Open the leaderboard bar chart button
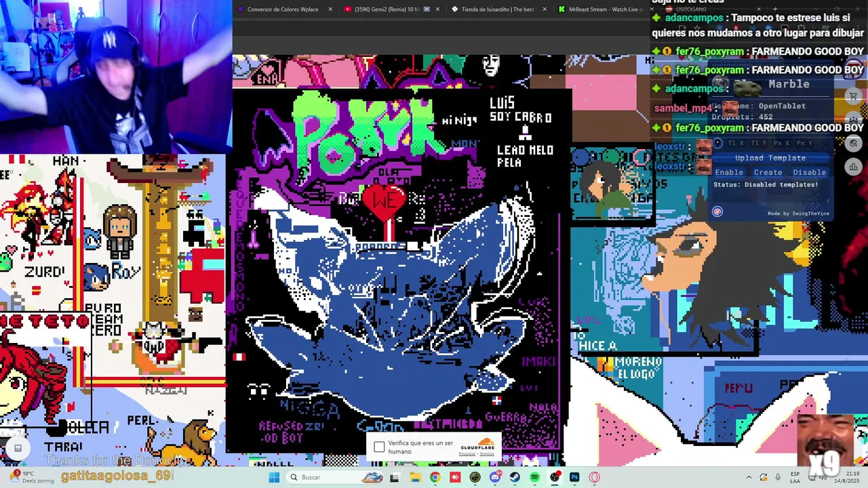This screenshot has height=488, width=868. pos(853,166)
